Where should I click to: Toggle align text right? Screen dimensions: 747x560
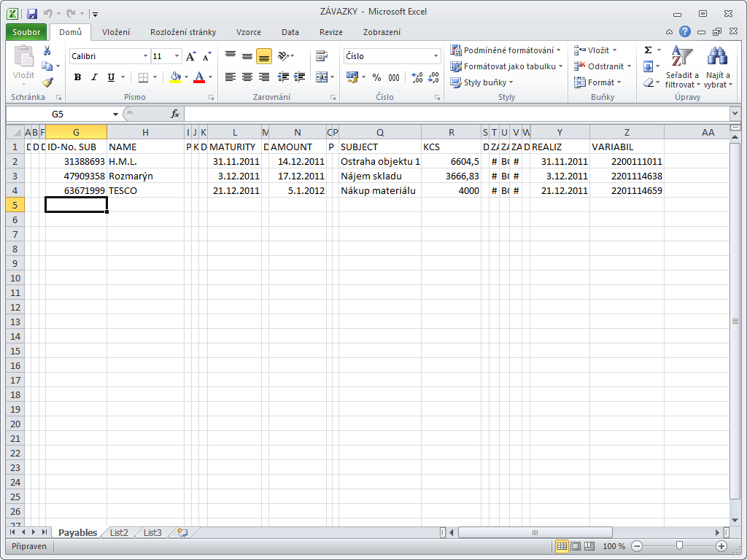pyautogui.click(x=264, y=77)
